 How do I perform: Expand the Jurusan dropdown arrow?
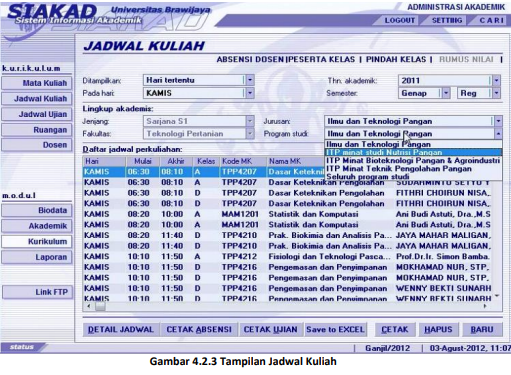point(498,121)
